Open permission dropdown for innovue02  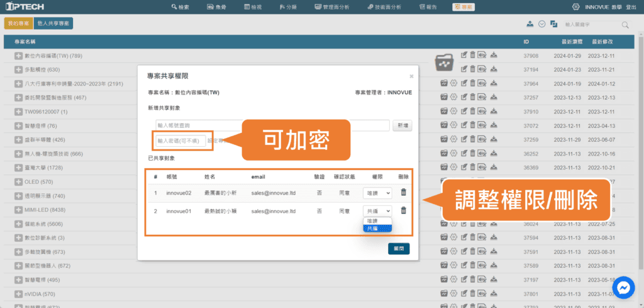pos(377,193)
